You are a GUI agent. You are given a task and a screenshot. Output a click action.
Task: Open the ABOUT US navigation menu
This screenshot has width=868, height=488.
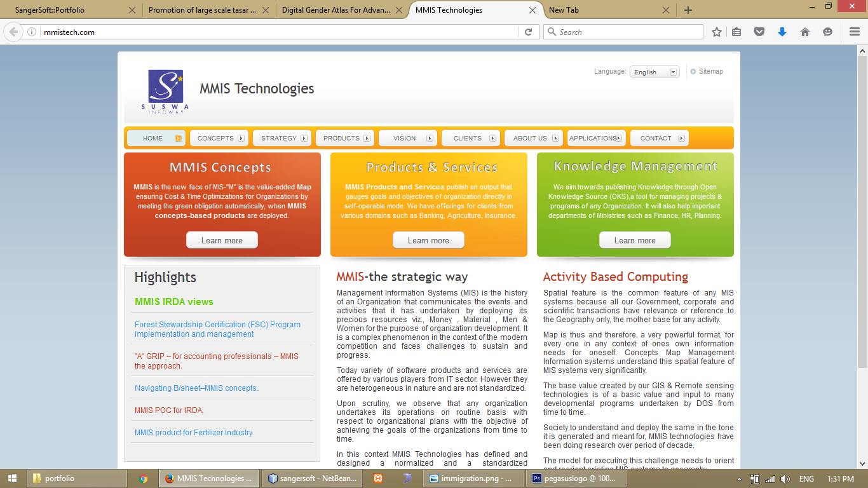(535, 138)
